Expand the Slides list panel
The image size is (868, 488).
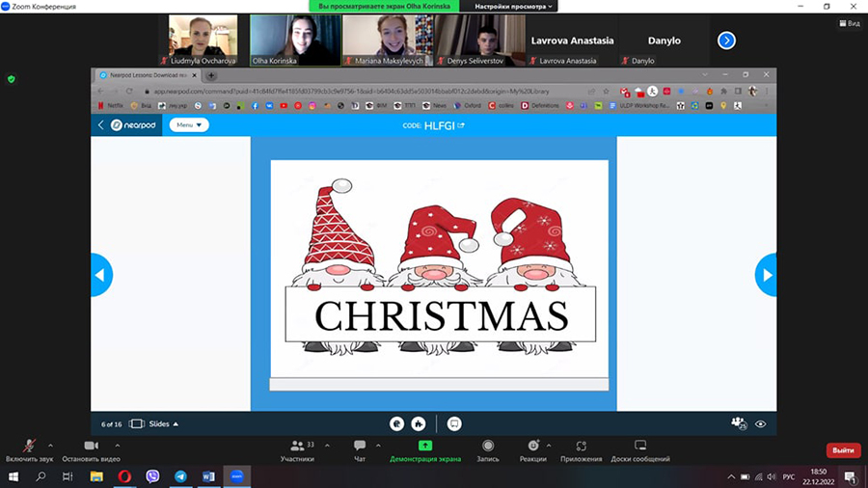[154, 423]
